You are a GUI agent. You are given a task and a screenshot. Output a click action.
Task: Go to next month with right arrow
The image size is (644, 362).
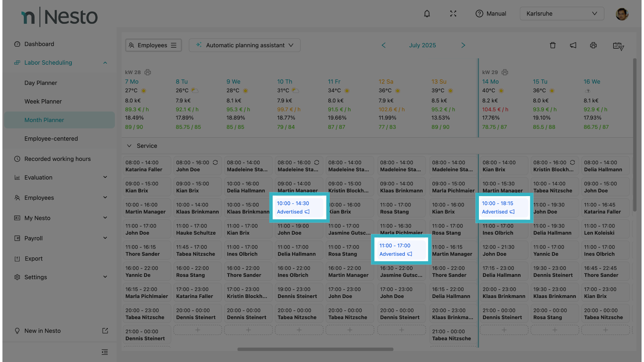tap(463, 45)
